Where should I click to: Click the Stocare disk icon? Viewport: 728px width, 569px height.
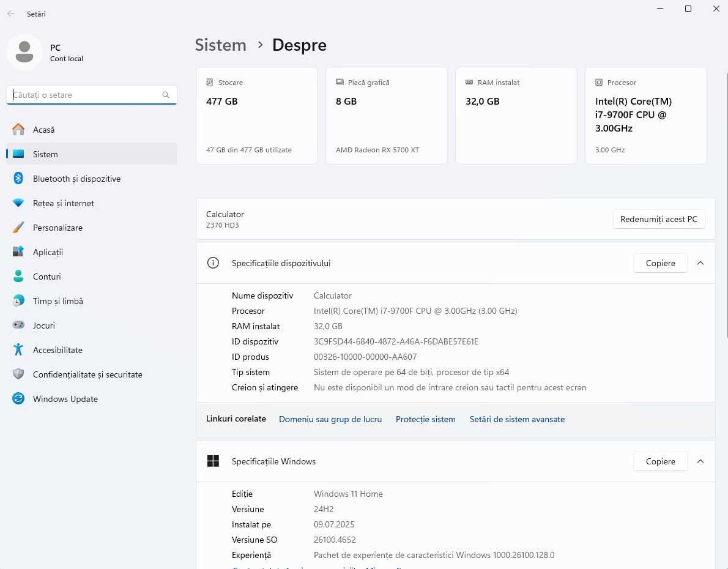[209, 82]
